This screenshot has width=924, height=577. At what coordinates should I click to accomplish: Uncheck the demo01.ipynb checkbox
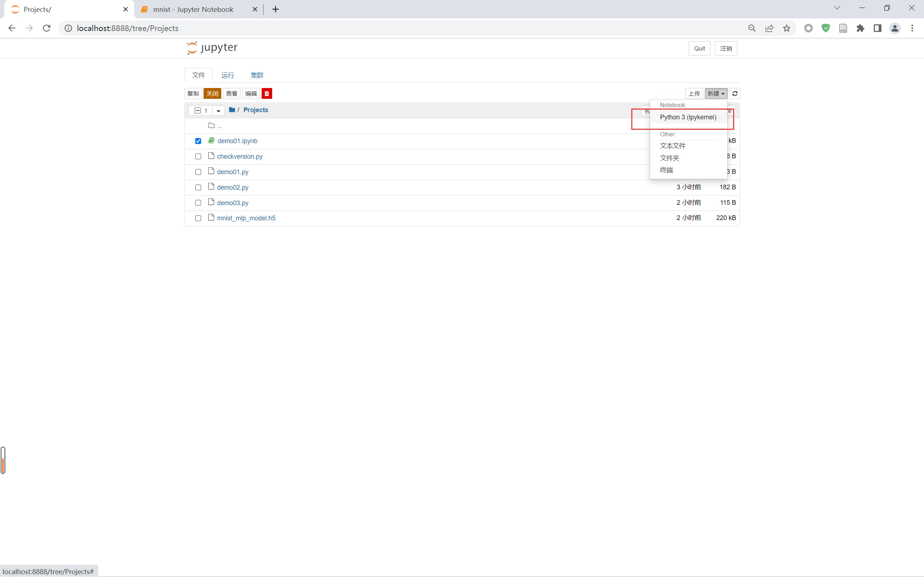click(x=198, y=141)
